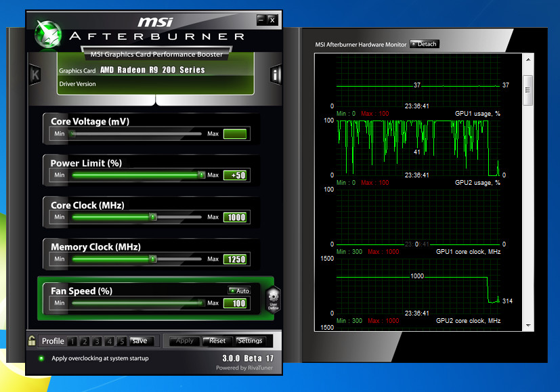This screenshot has width=560, height=392.
Task: Click the Core Clock 1000 value field
Action: (x=235, y=217)
